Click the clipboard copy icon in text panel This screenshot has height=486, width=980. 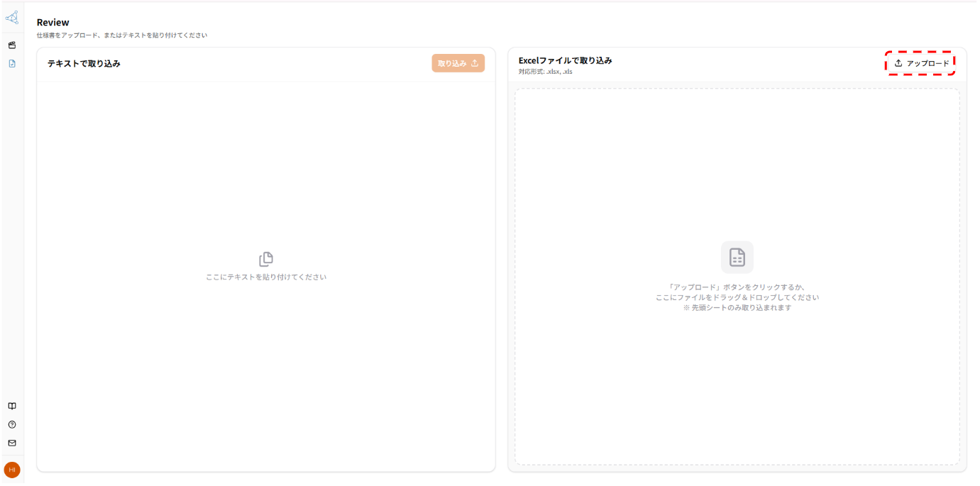tap(266, 259)
